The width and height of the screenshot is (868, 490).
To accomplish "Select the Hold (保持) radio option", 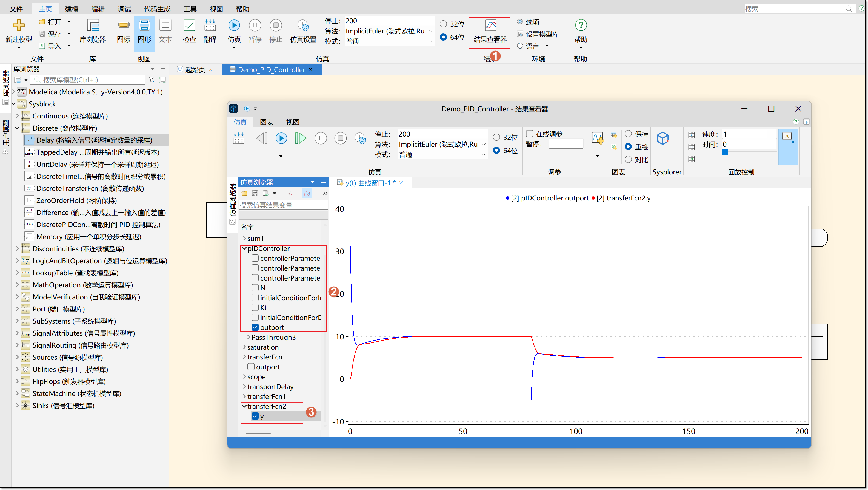I will point(628,134).
